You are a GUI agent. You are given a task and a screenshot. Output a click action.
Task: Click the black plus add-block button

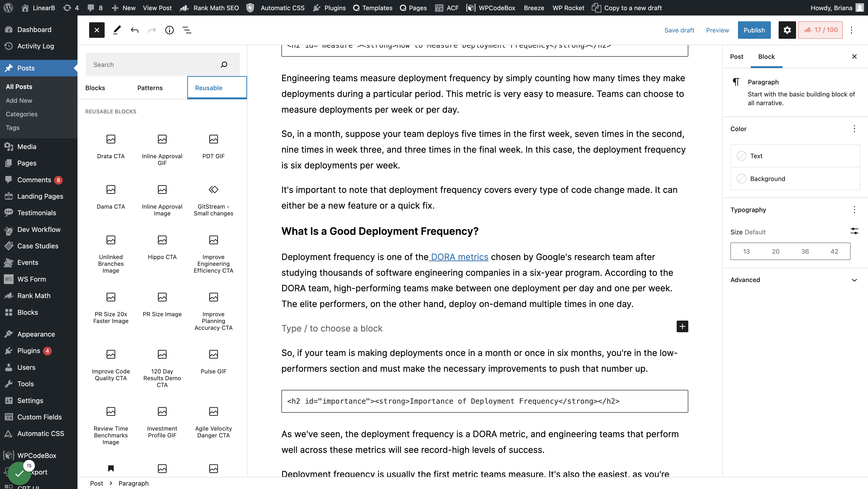(682, 326)
